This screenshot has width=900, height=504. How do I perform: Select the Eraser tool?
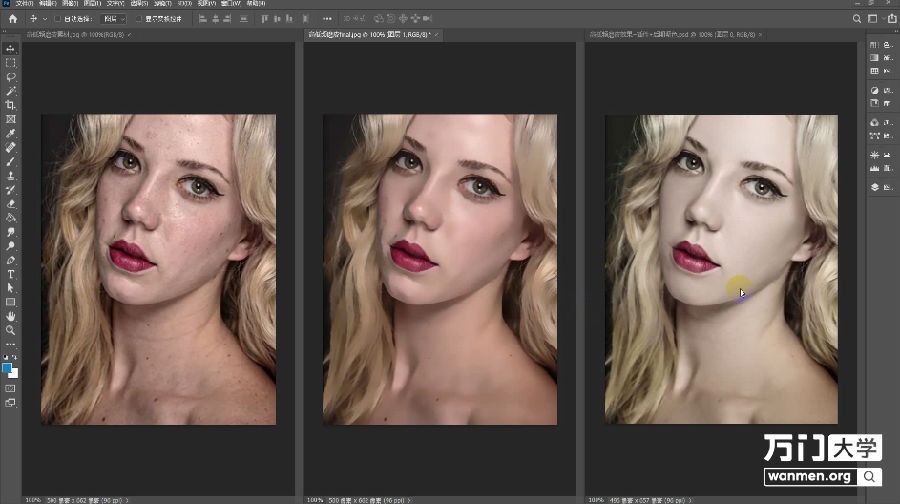(x=10, y=204)
